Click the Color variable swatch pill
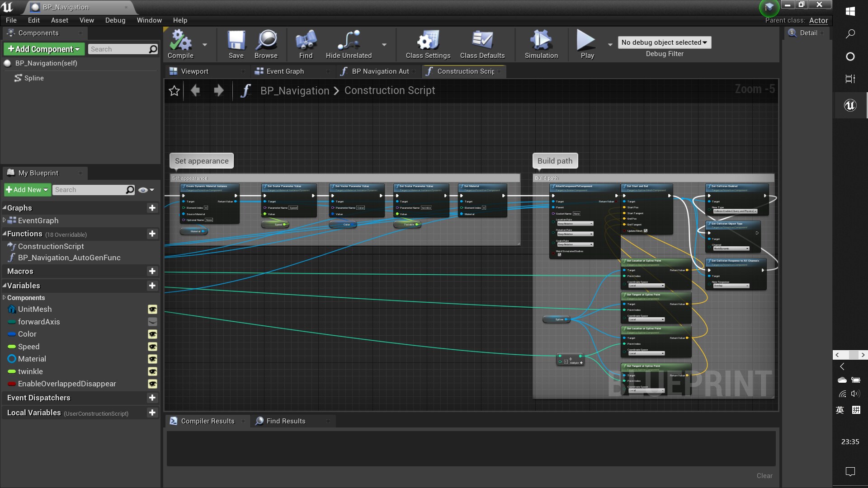 pos(12,334)
